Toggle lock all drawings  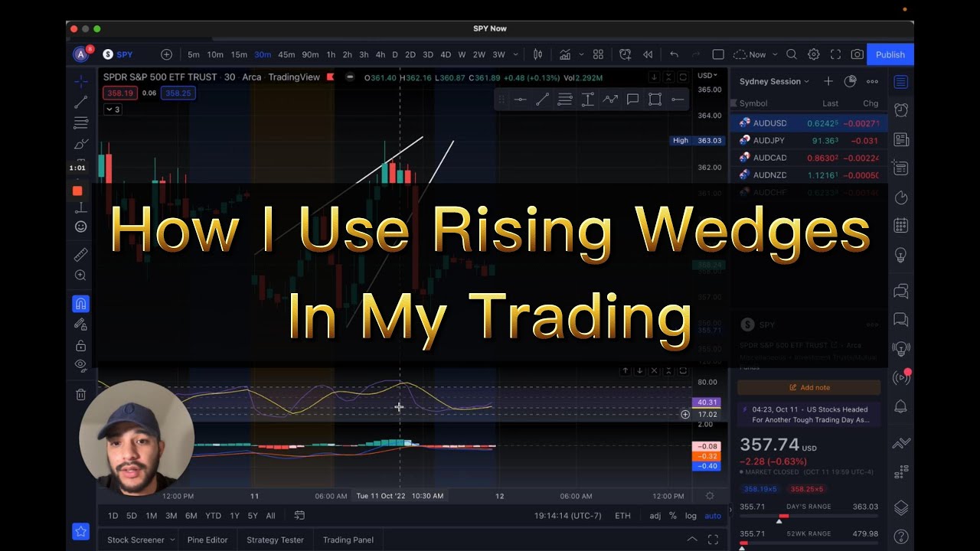[x=80, y=345]
